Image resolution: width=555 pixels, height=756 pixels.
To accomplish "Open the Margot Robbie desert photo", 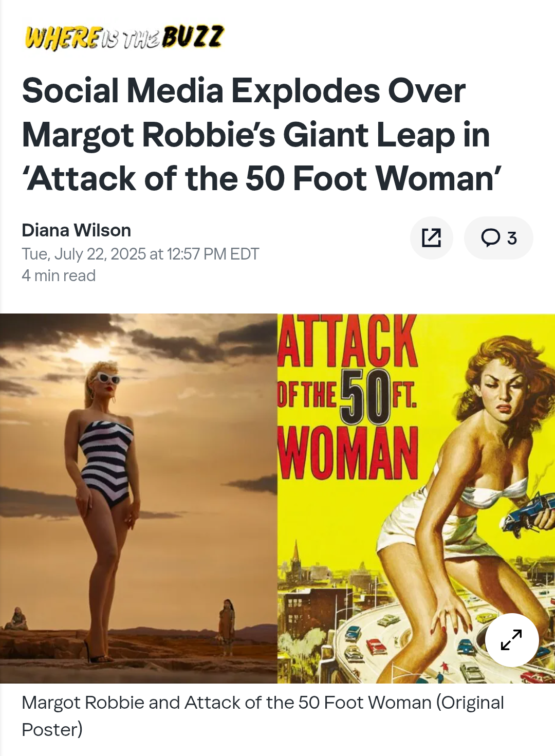I will tap(139, 498).
